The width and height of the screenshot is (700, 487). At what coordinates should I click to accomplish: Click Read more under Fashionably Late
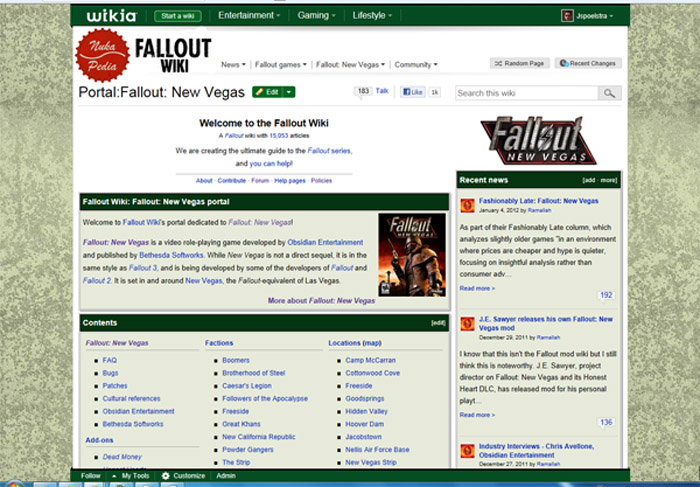click(x=477, y=288)
